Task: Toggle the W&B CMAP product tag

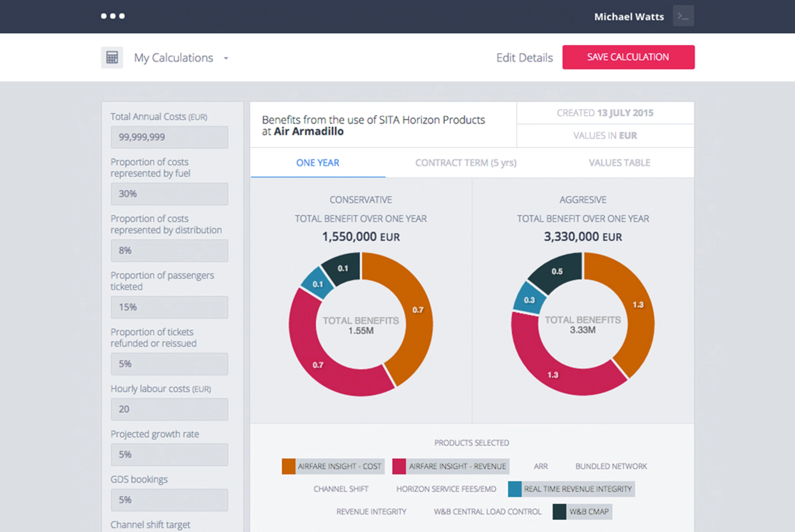Action: click(x=589, y=512)
